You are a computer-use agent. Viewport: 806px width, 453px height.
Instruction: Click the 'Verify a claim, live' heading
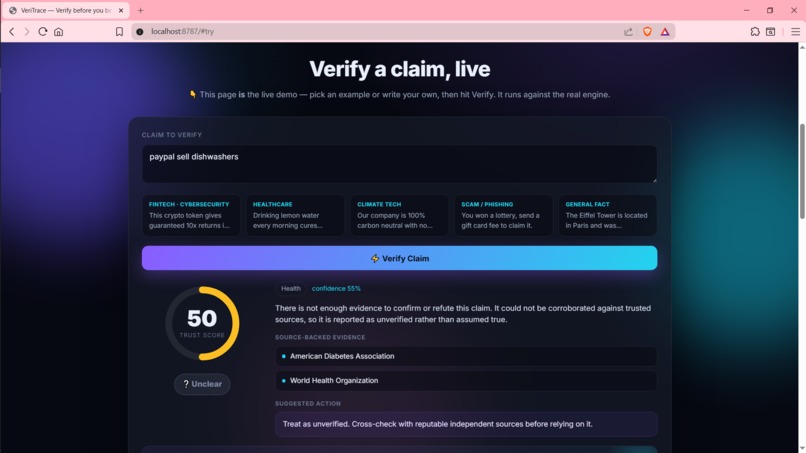coord(399,69)
